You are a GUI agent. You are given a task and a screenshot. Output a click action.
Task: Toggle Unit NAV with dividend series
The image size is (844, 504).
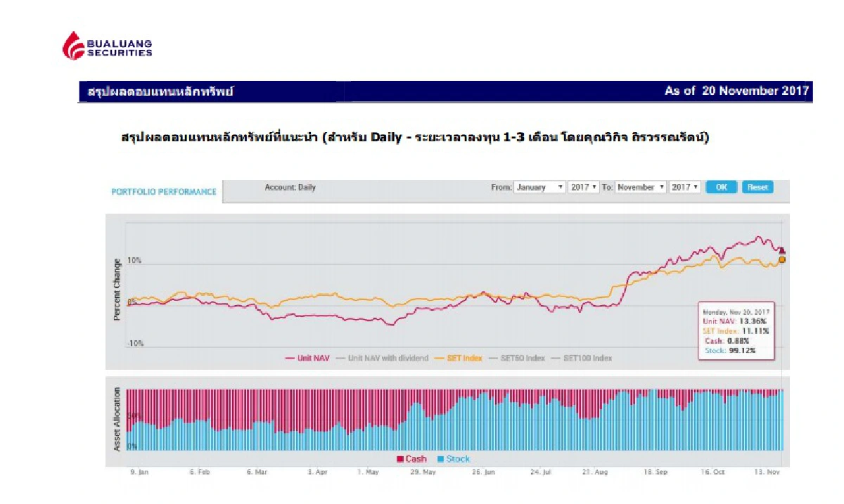pos(382,358)
